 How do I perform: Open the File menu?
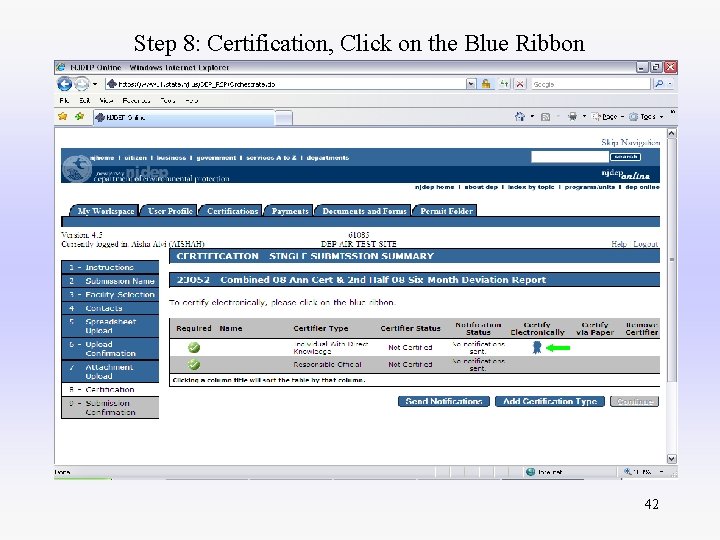(64, 100)
